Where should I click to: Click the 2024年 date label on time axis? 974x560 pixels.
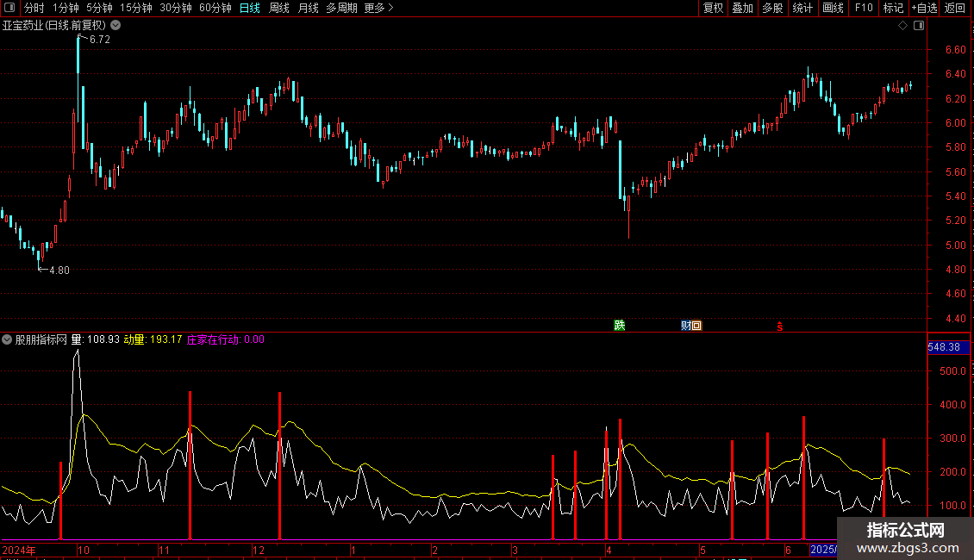tap(19, 550)
